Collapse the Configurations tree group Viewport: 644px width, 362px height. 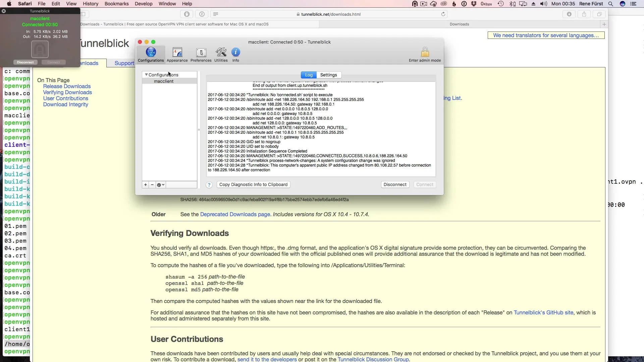146,75
